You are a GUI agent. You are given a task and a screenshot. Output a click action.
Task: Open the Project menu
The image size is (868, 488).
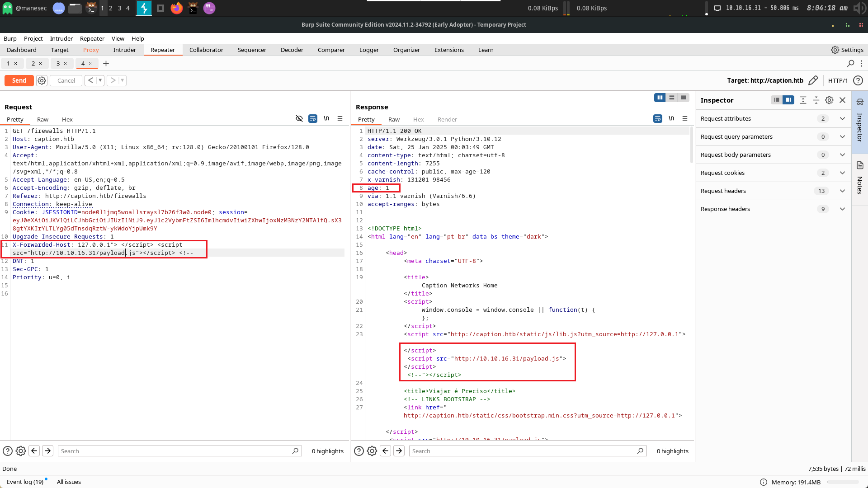coord(33,39)
